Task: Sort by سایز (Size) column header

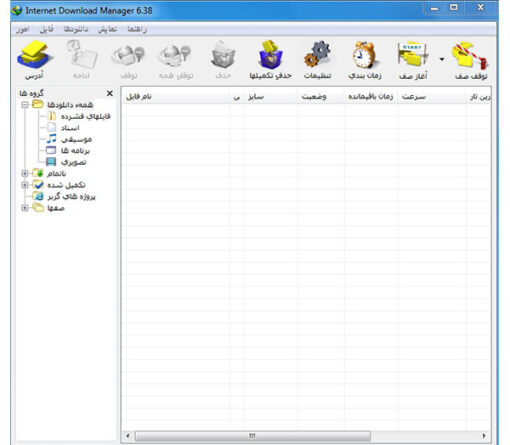Action: point(270,97)
